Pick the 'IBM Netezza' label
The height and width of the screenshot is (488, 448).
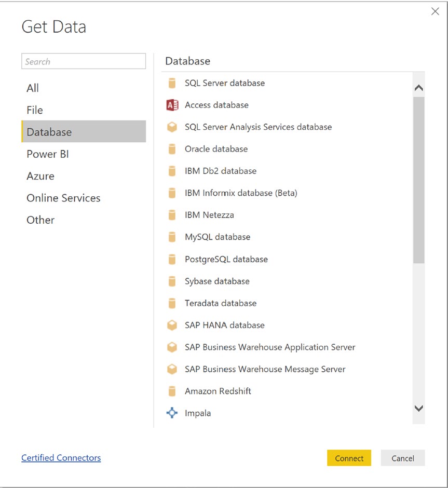click(209, 215)
